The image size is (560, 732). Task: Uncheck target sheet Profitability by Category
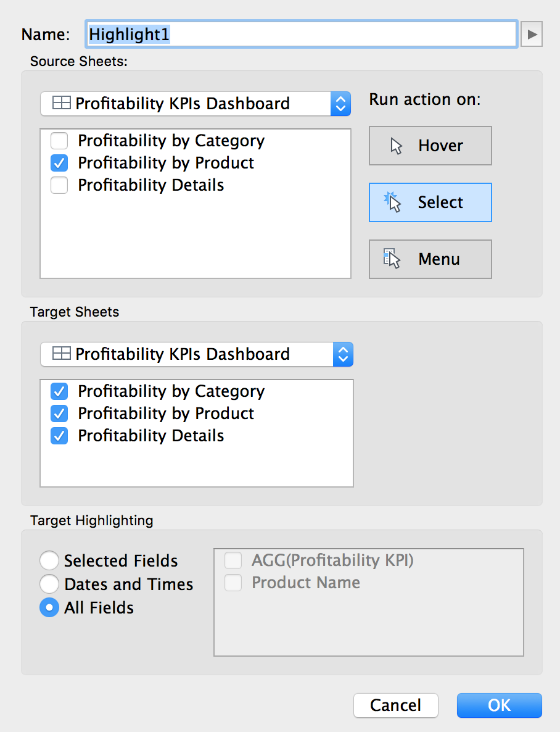[59, 391]
